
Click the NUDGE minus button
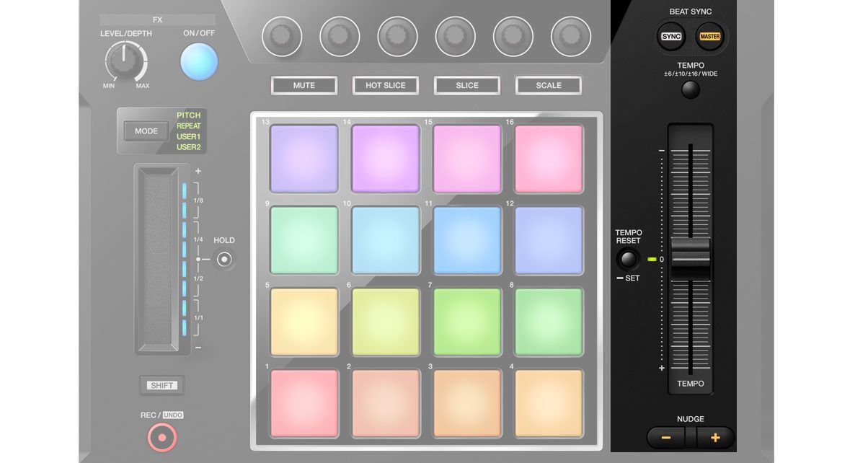click(665, 438)
